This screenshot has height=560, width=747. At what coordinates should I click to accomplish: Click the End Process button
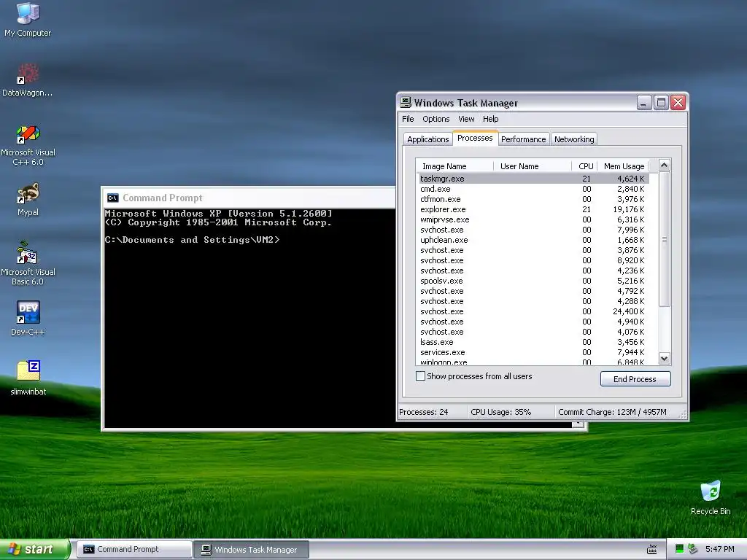[635, 379]
